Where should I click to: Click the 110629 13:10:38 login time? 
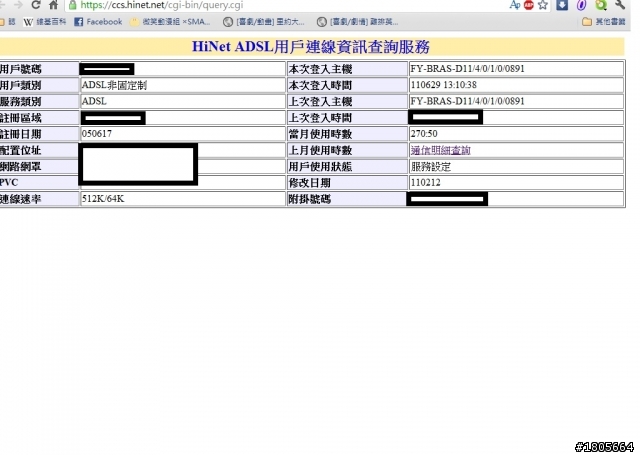(x=444, y=85)
